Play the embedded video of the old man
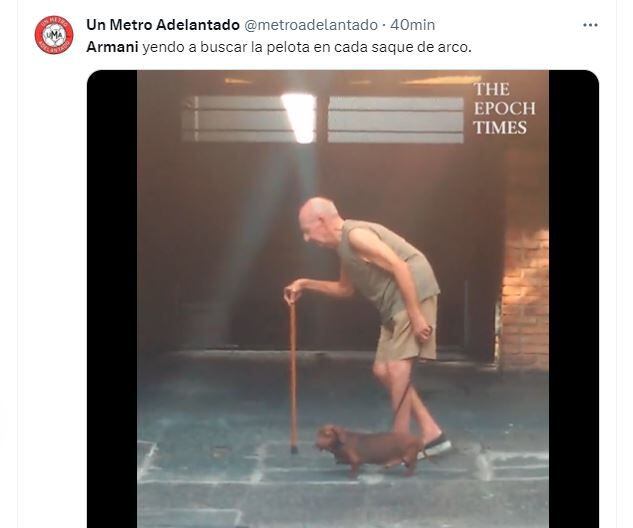 point(343,299)
